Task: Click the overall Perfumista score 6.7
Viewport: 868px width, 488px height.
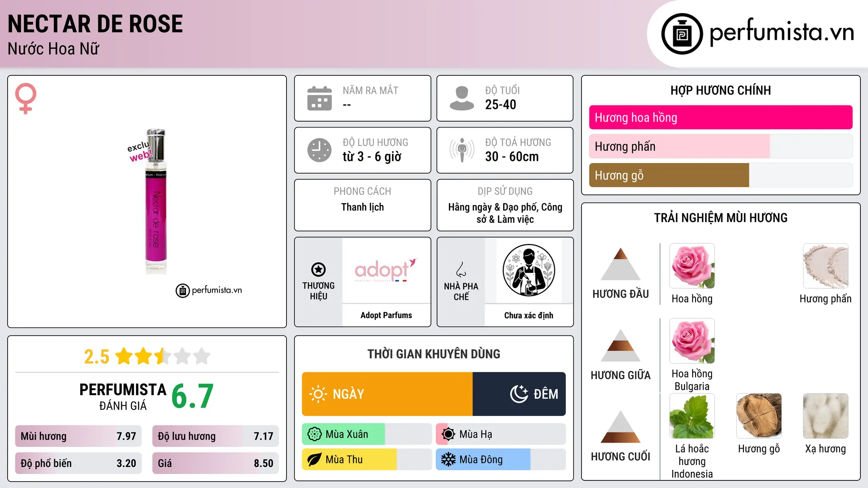Action: [192, 396]
